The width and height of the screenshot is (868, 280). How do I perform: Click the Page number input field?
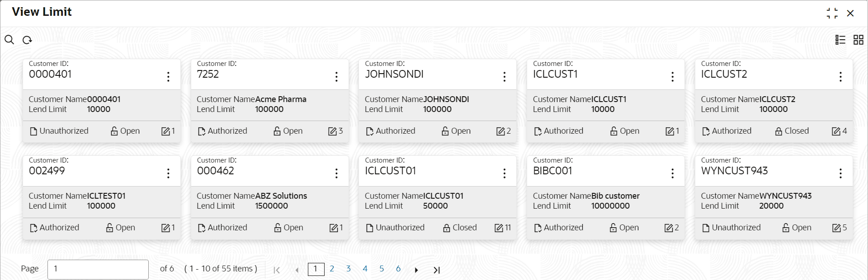click(x=98, y=269)
